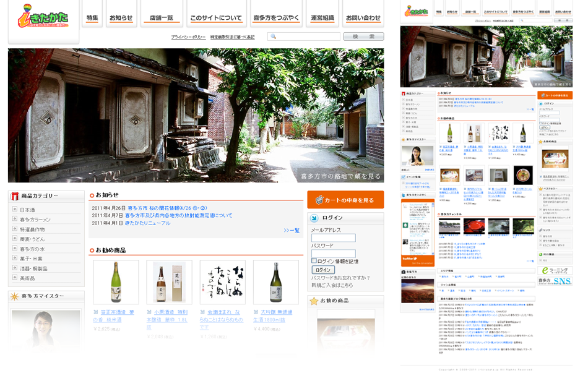
Task: Click the arrow bullet next to 漆器・桐製品
Action: click(15, 268)
